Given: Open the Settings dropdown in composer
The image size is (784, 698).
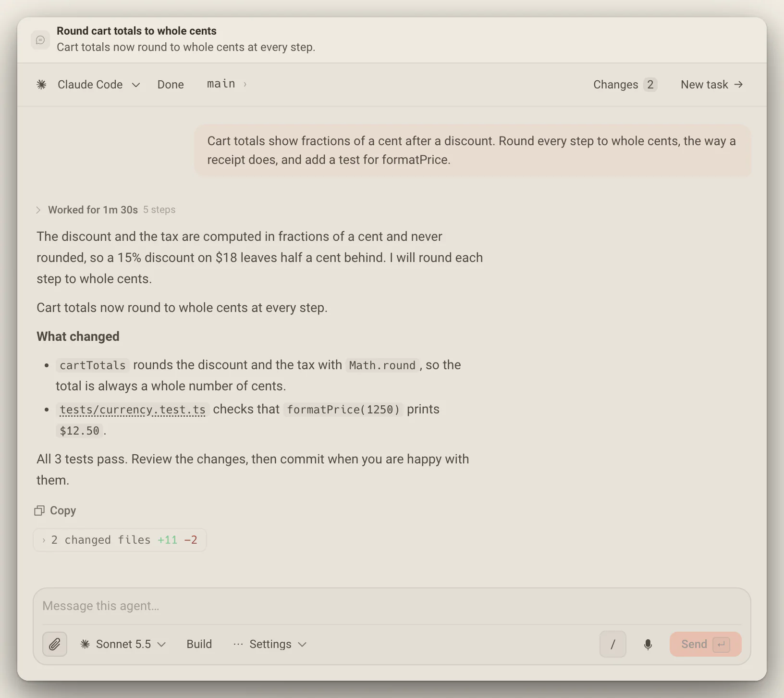Looking at the screenshot, I should [x=270, y=644].
